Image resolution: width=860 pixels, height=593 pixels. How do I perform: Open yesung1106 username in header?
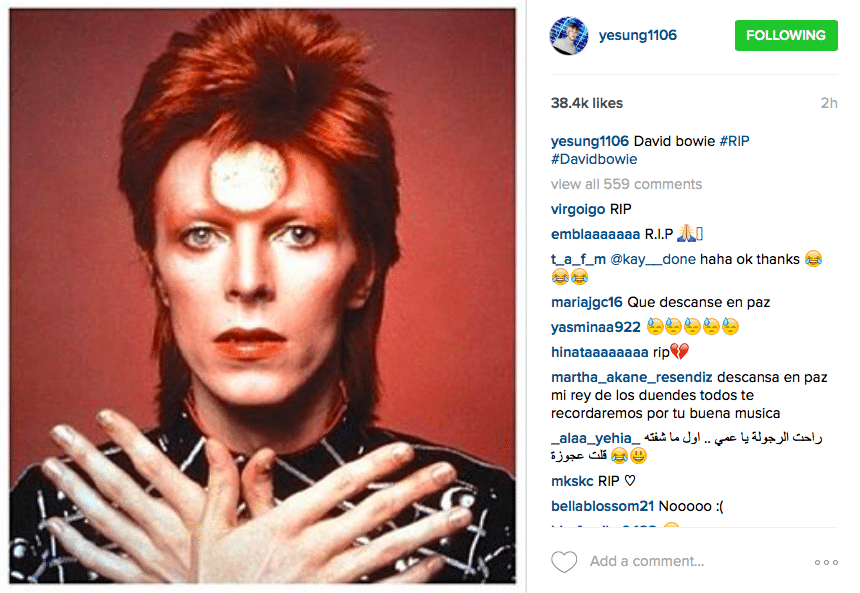coord(637,35)
